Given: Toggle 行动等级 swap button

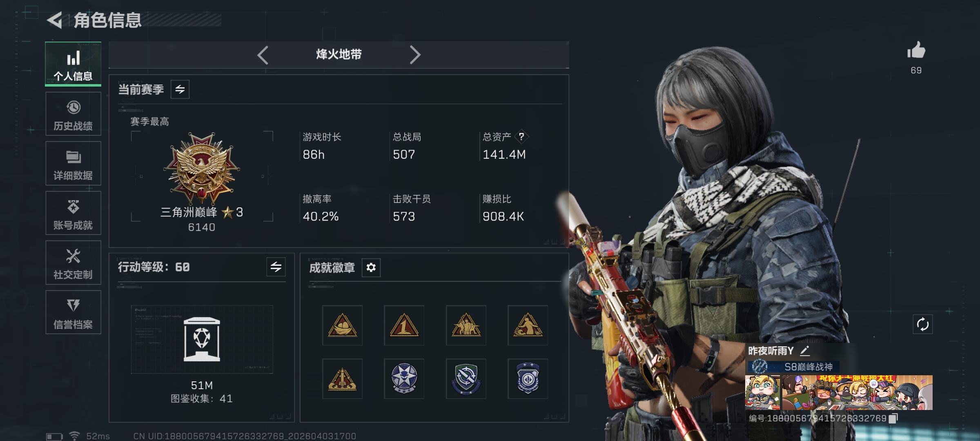Looking at the screenshot, I should [x=276, y=267].
